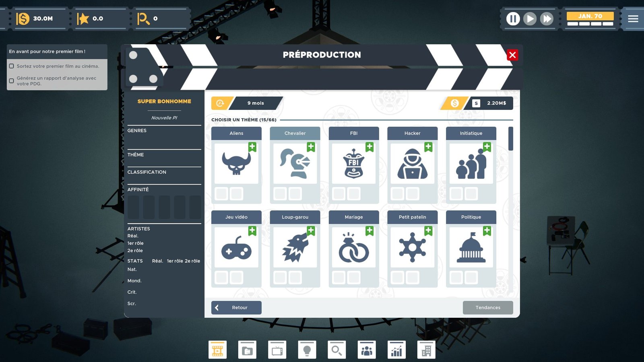Screen dimensions: 644x362
Task: Select the Loup-garou werewolf theme
Action: tap(295, 247)
